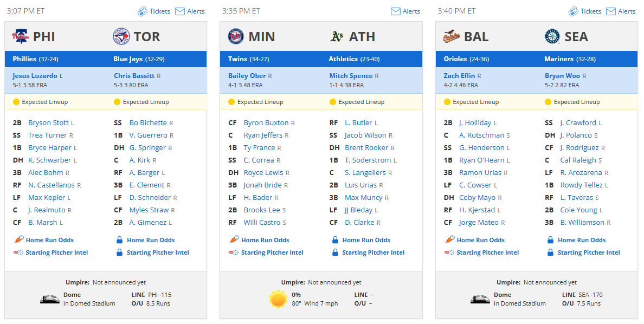Click the Twins team logo
644x324 pixels.
point(236,36)
